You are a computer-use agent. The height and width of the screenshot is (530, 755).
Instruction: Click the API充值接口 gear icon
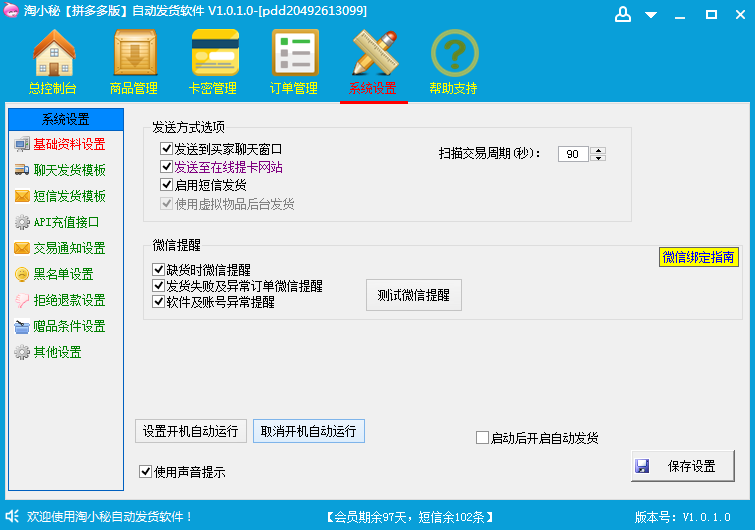(x=22, y=222)
